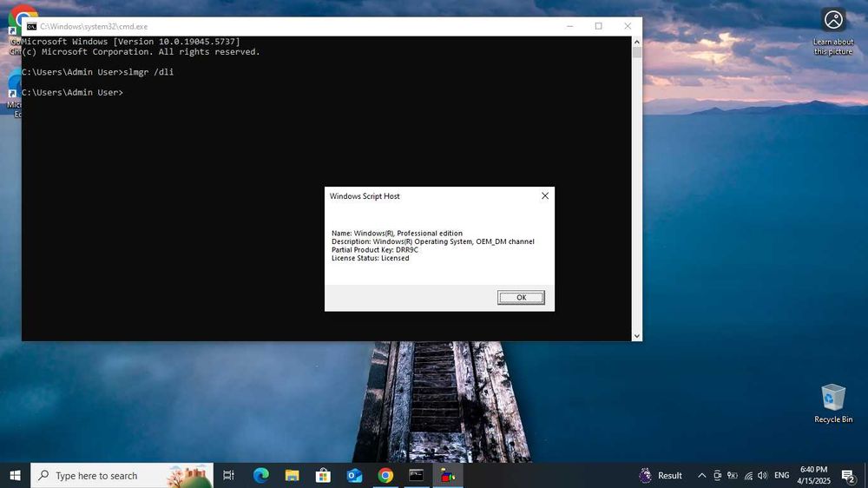Switch ENG input language indicator
The width and height of the screenshot is (868, 488).
coord(782,475)
